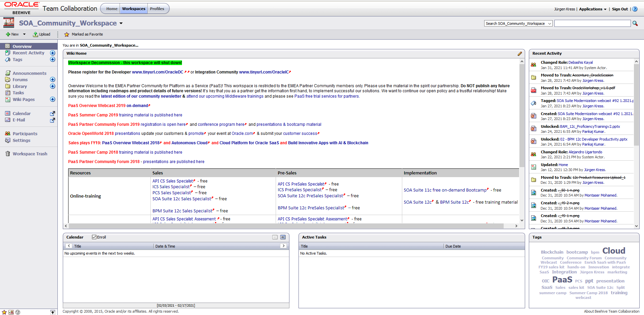Expand the Forums sidebar arrow
The height and width of the screenshot is (315, 644).
click(x=52, y=80)
